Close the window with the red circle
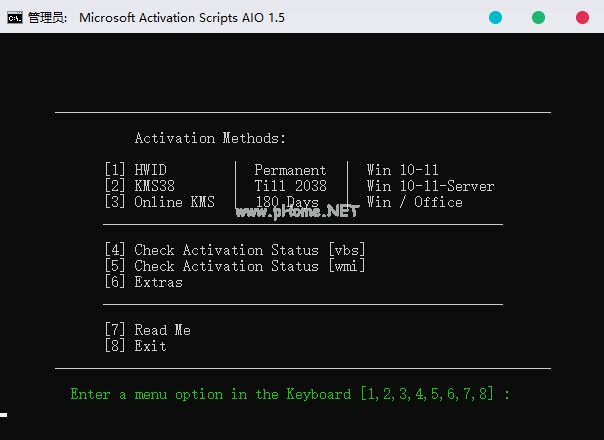 582,17
